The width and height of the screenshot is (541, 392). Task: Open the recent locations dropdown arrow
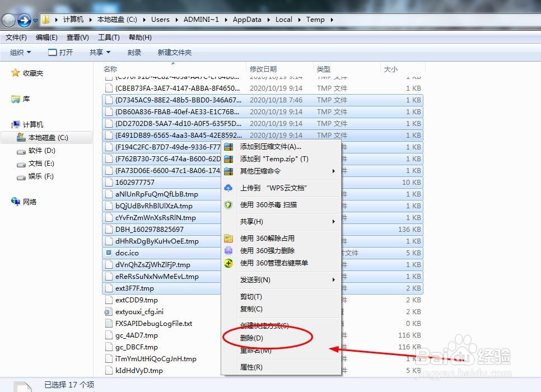35,21
